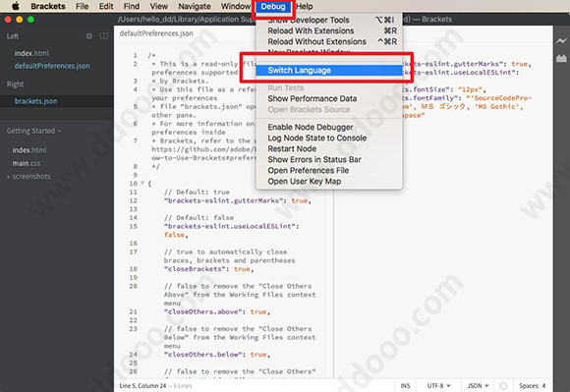Open the Help menu

(x=305, y=6)
